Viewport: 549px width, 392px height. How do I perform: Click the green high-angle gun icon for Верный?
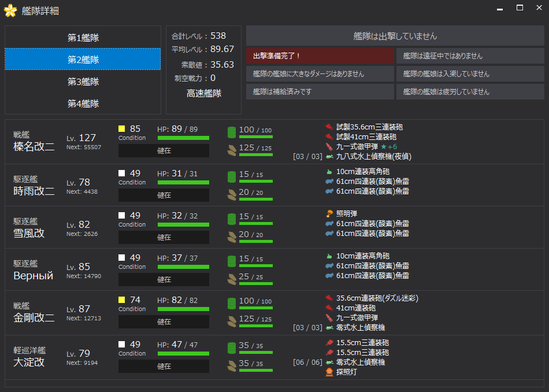pos(329,256)
